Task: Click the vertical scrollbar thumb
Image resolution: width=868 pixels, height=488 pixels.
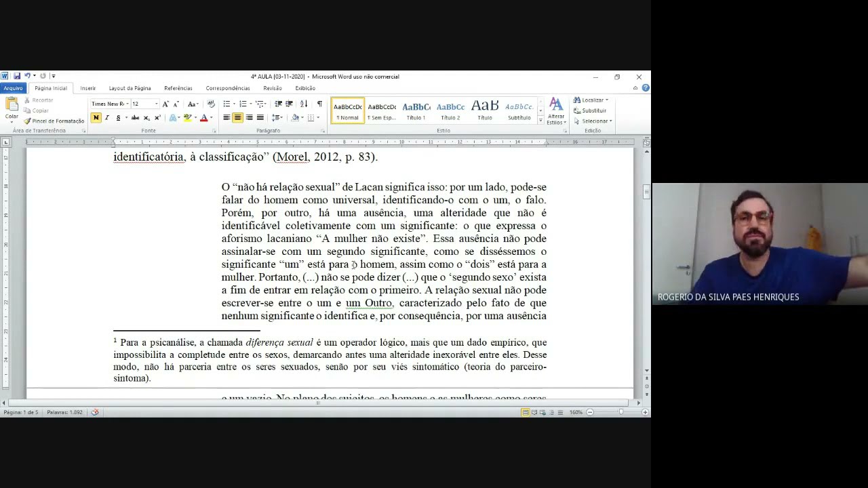Action: point(646,191)
